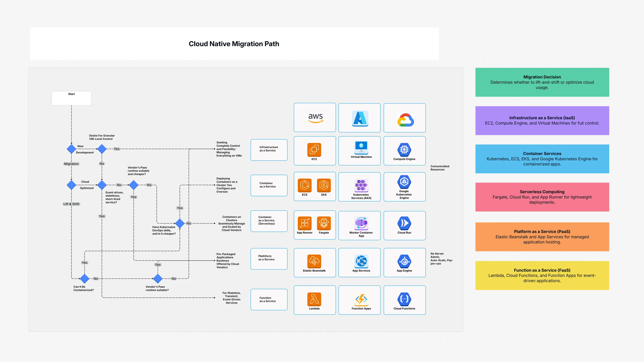Click 'For Stateless, Transient, Event-Driven Services' text
Image resolution: width=644 pixels, height=362 pixels.
coord(231,298)
